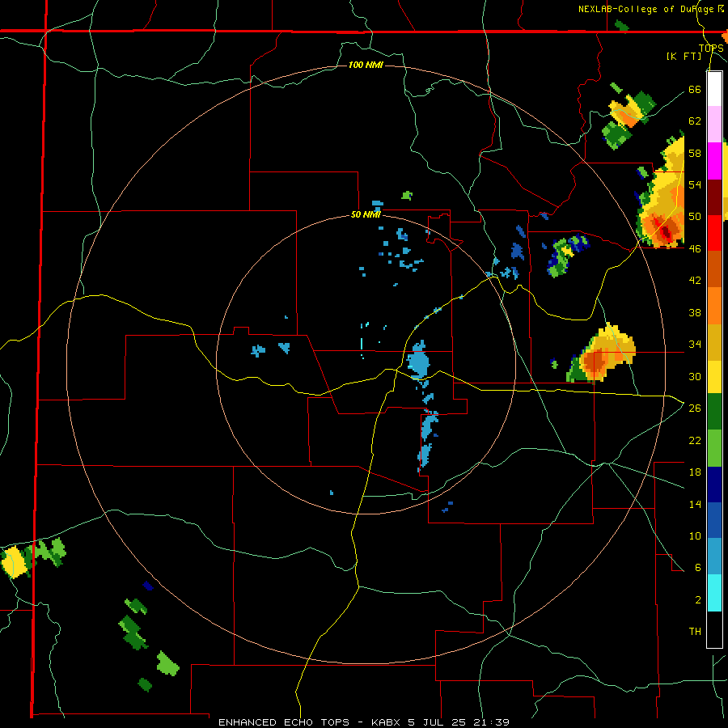Click the gold legend color block
This screenshot has height=728, width=728.
coord(714,342)
